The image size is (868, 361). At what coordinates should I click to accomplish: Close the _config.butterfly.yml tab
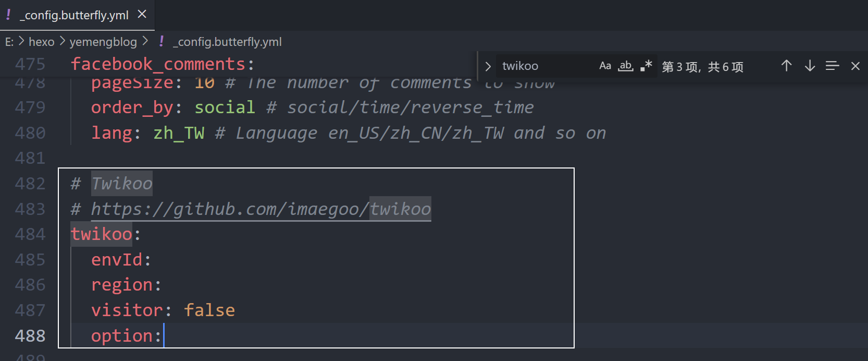pos(142,15)
